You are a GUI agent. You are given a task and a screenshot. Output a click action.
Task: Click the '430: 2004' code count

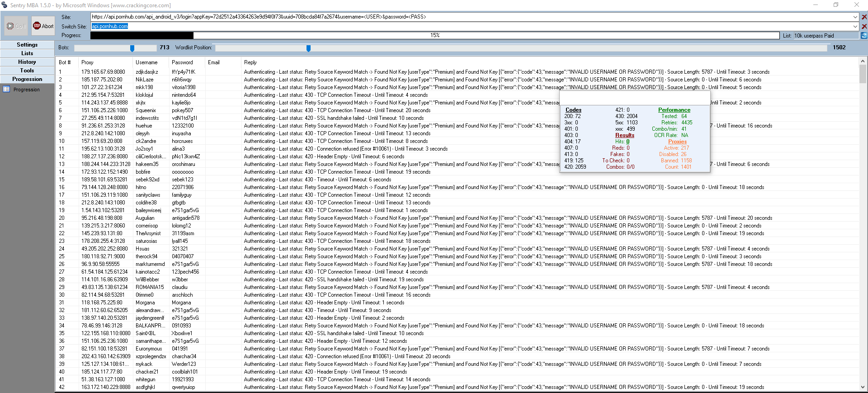point(626,116)
